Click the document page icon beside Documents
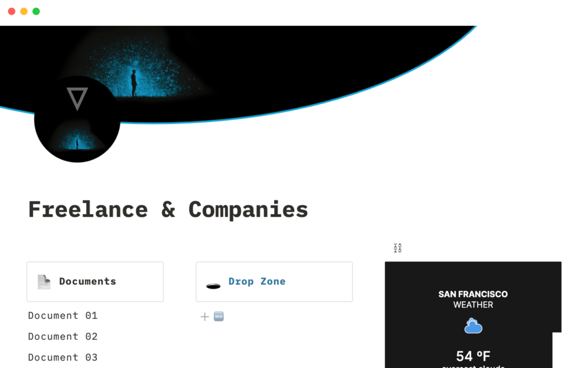The width and height of the screenshot is (588, 368). [44, 282]
